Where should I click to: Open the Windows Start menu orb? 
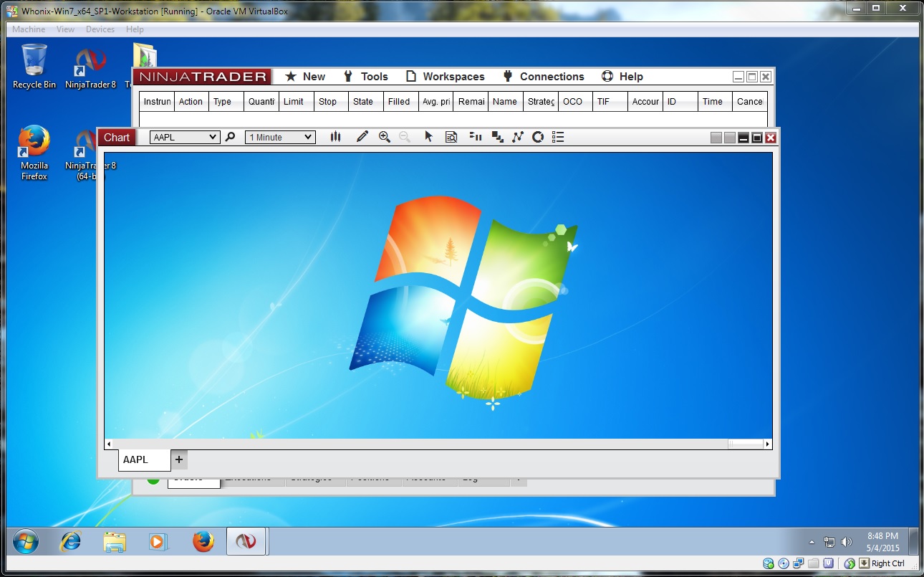click(26, 542)
